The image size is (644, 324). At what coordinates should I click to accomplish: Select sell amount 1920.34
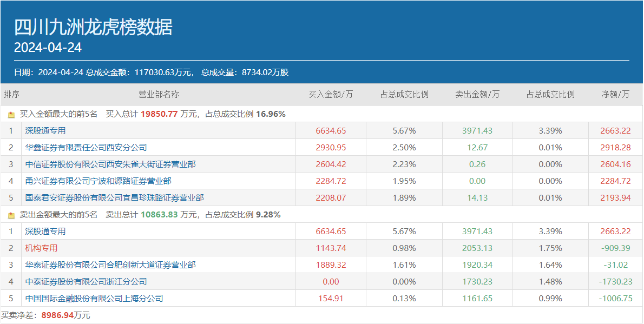coord(477,265)
